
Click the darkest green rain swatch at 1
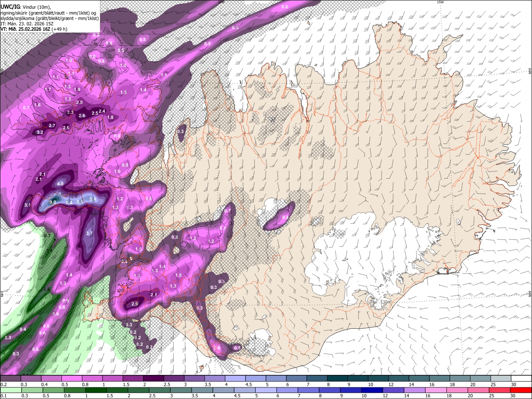(x=95, y=390)
